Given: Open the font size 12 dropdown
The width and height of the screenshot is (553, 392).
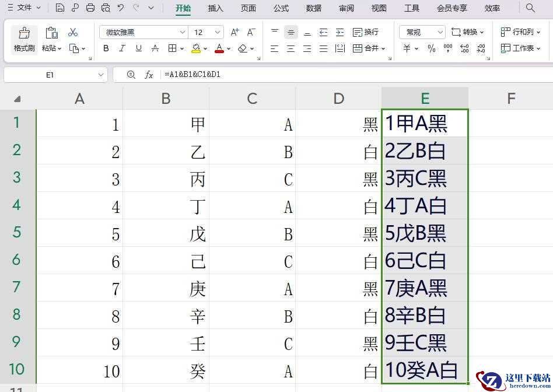Looking at the screenshot, I should (x=218, y=33).
